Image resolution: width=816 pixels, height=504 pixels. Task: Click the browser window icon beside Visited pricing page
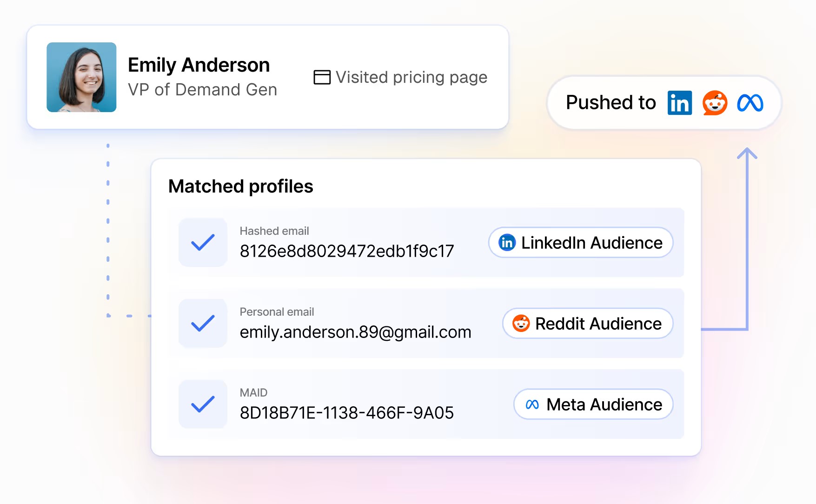click(322, 77)
